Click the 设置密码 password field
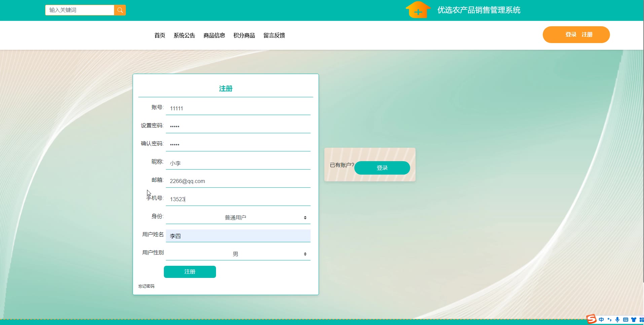Viewport: 644px width, 325px height. 238,127
